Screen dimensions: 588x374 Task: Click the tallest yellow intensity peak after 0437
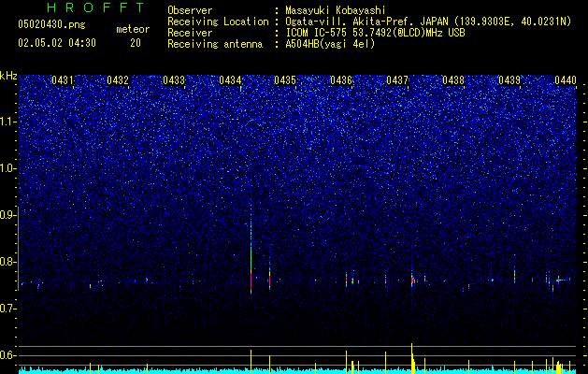click(411, 358)
